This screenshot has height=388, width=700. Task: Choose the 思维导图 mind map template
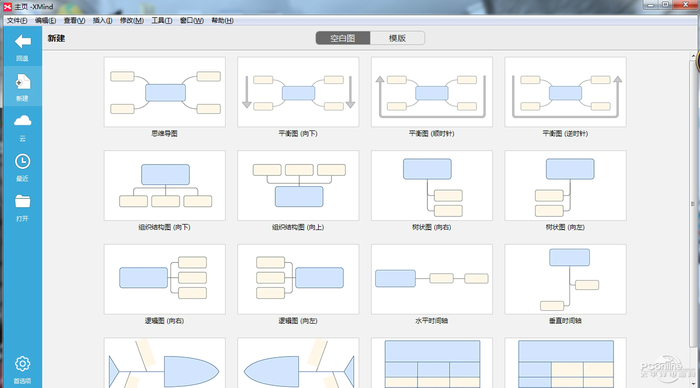(165, 92)
